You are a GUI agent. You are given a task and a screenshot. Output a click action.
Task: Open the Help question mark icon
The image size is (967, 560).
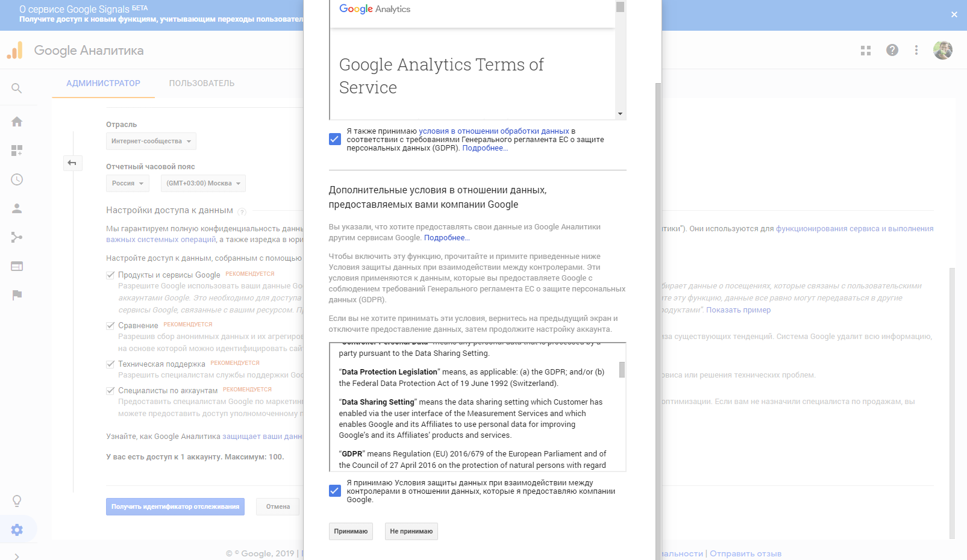click(892, 51)
